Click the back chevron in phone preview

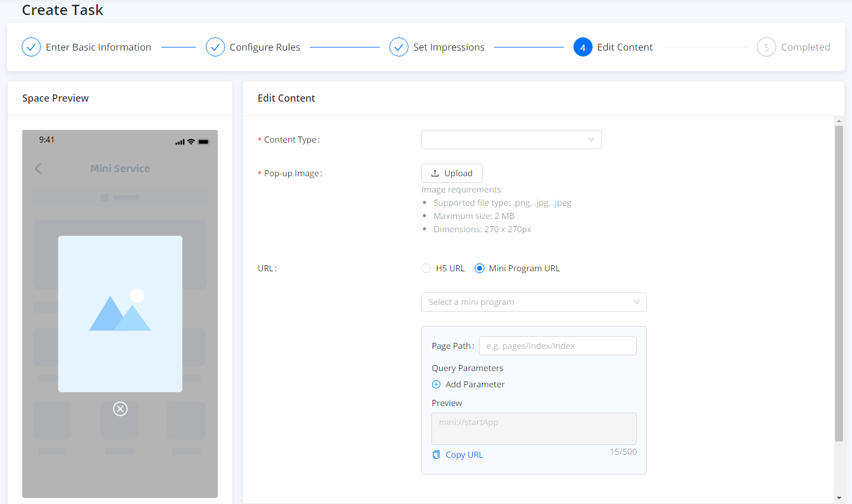tap(38, 168)
